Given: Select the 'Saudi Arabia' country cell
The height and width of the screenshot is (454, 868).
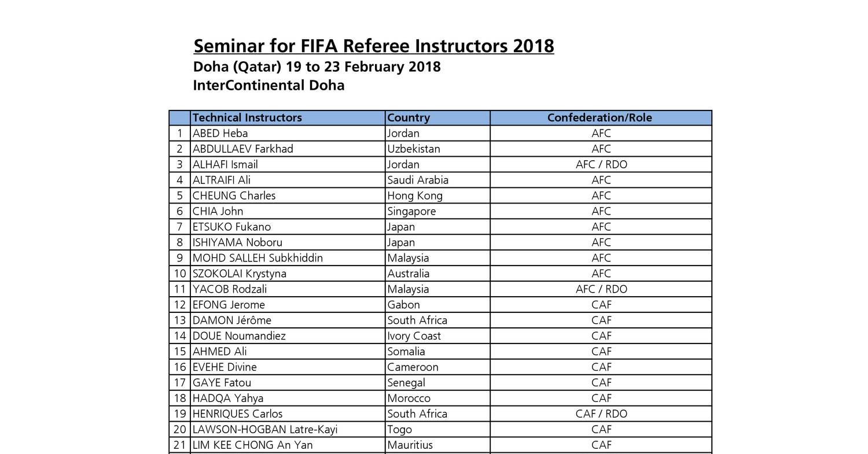Looking at the screenshot, I should tap(418, 180).
